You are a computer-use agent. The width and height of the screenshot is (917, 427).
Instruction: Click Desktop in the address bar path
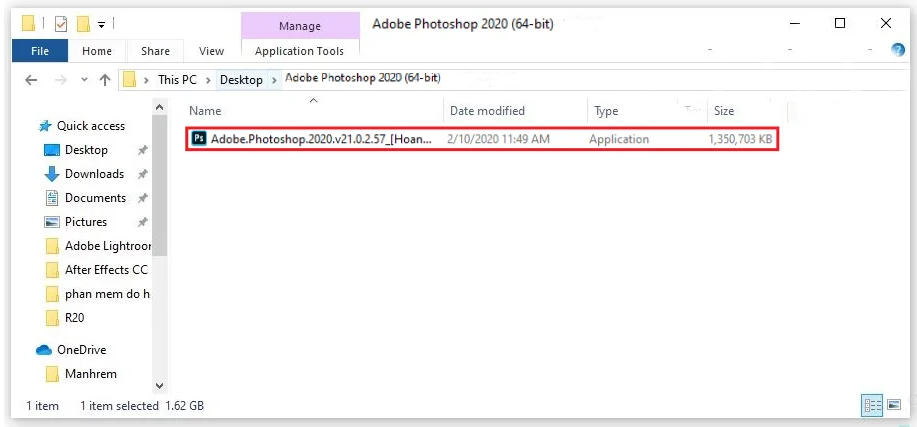[x=241, y=80]
